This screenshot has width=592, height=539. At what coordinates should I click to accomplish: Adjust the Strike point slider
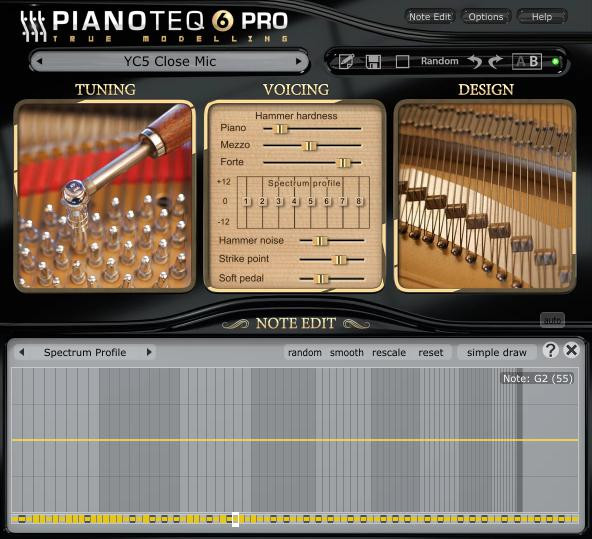pyautogui.click(x=339, y=260)
